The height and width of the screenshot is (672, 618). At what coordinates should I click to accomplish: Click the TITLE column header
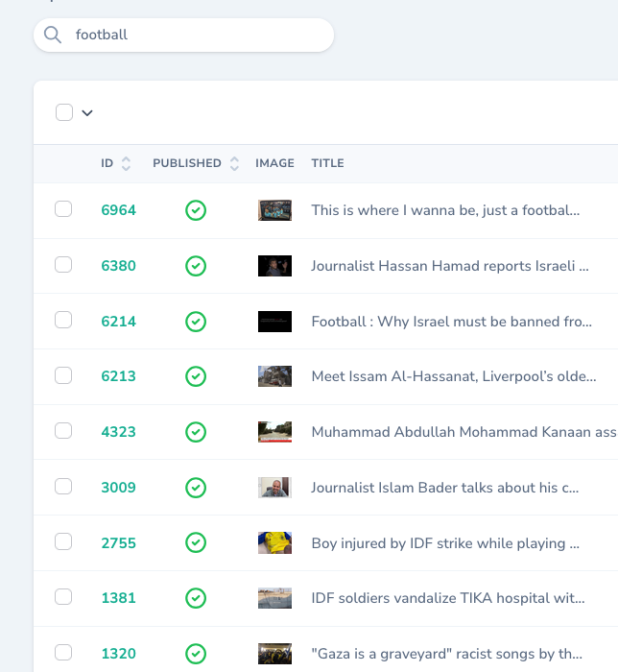coord(327,163)
